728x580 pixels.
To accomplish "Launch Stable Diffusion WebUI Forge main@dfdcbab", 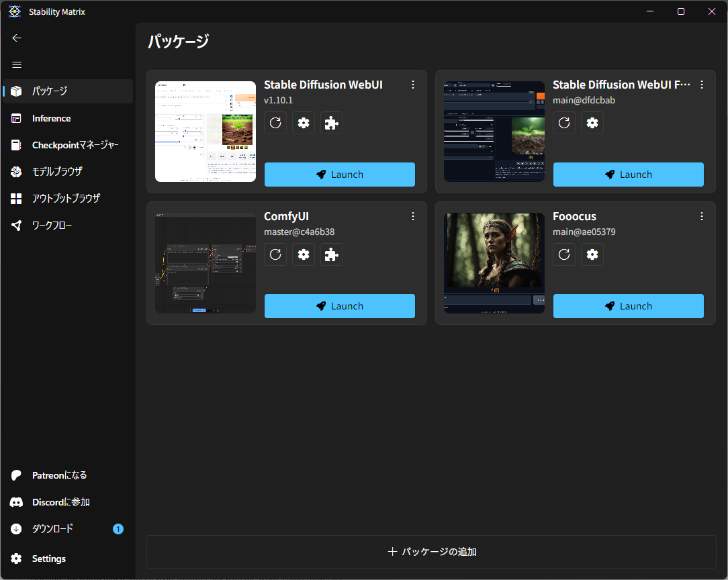I will tap(629, 175).
